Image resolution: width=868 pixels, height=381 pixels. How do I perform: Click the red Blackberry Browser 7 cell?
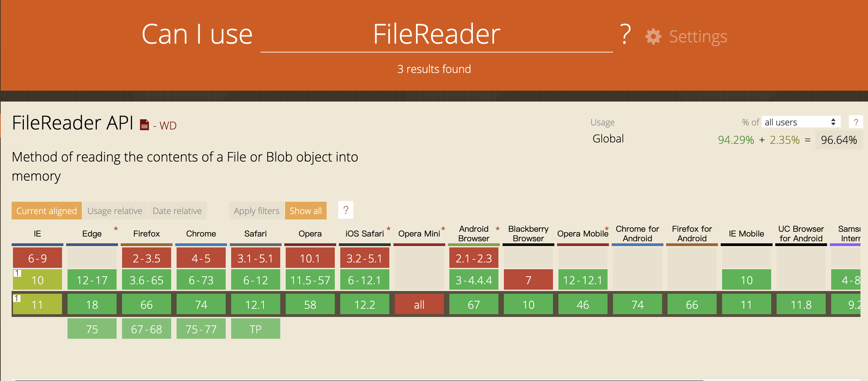tap(528, 280)
